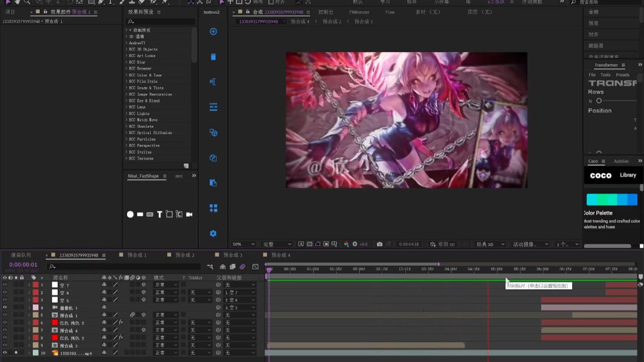Click the paste clipboard icon in textevo2 panel
This screenshot has width=644, height=362.
(x=213, y=183)
